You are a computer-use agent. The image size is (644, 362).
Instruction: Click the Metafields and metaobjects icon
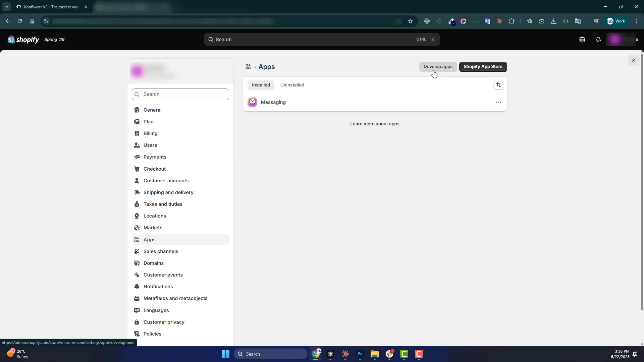137,298
